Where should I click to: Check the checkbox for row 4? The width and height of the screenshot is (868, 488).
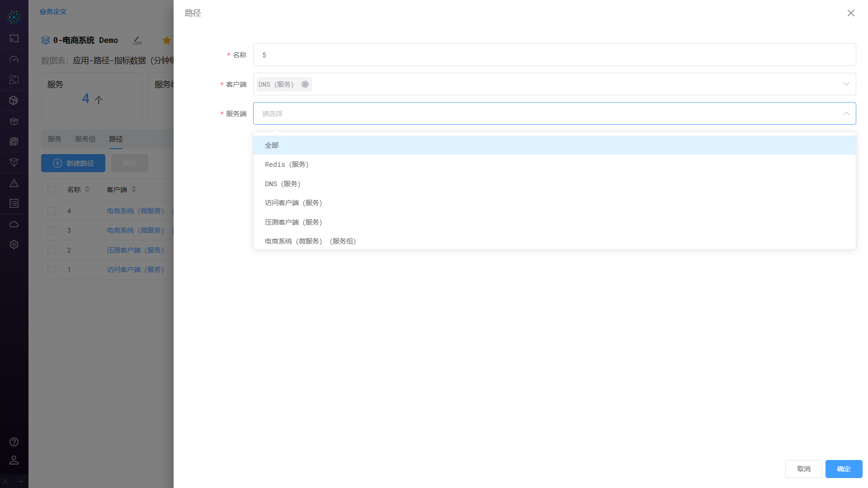click(51, 211)
